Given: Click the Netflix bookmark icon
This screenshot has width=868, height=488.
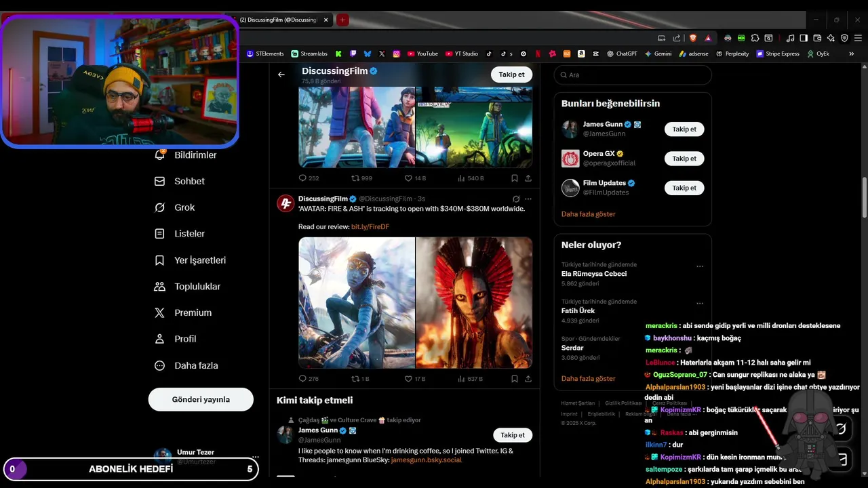Looking at the screenshot, I should tap(538, 54).
